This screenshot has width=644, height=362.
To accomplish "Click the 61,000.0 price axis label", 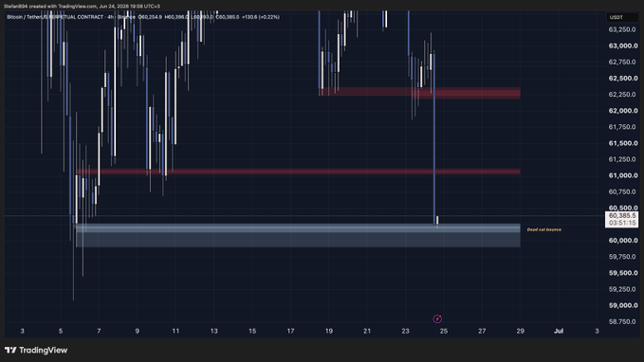I will click(622, 175).
